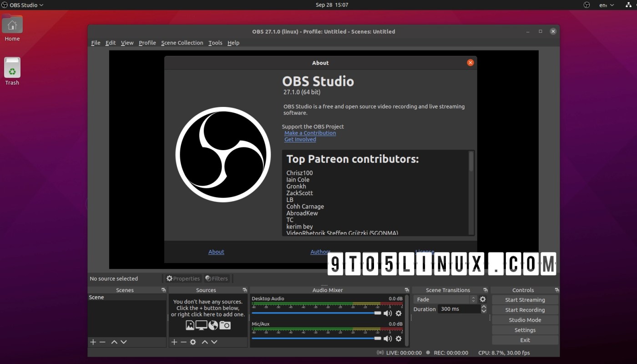Open the Desktop Audio gear settings
This screenshot has height=364, width=637.
point(399,313)
